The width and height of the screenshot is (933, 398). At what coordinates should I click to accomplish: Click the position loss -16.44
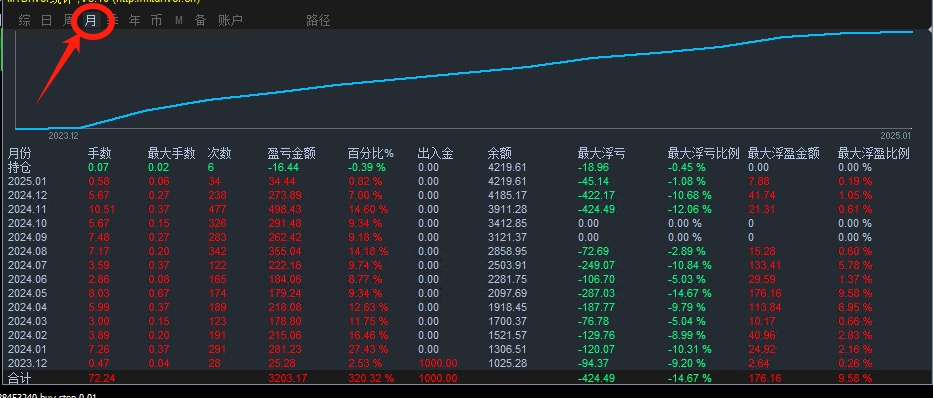point(283,167)
